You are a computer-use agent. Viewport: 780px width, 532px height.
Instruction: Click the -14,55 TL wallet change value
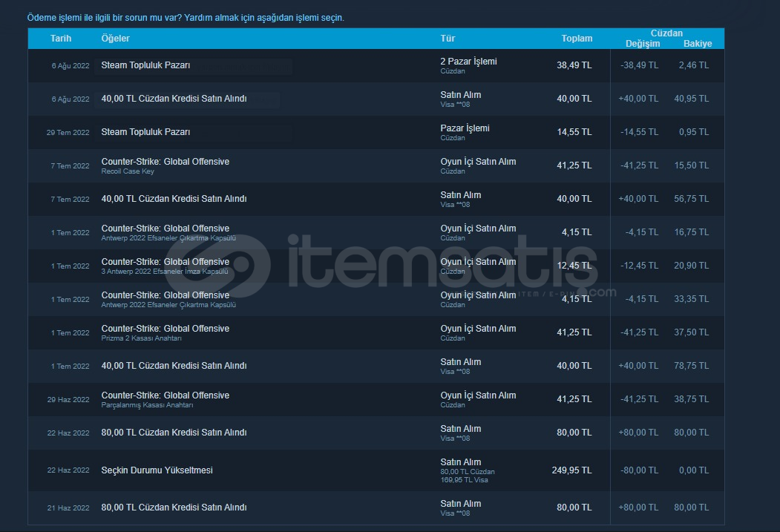[x=639, y=132]
